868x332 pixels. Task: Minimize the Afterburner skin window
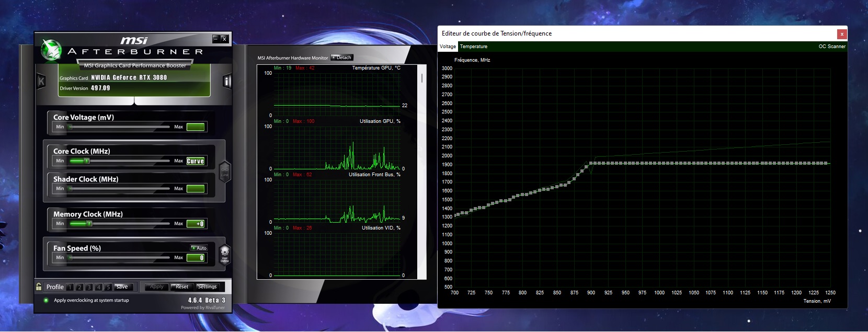coord(215,38)
